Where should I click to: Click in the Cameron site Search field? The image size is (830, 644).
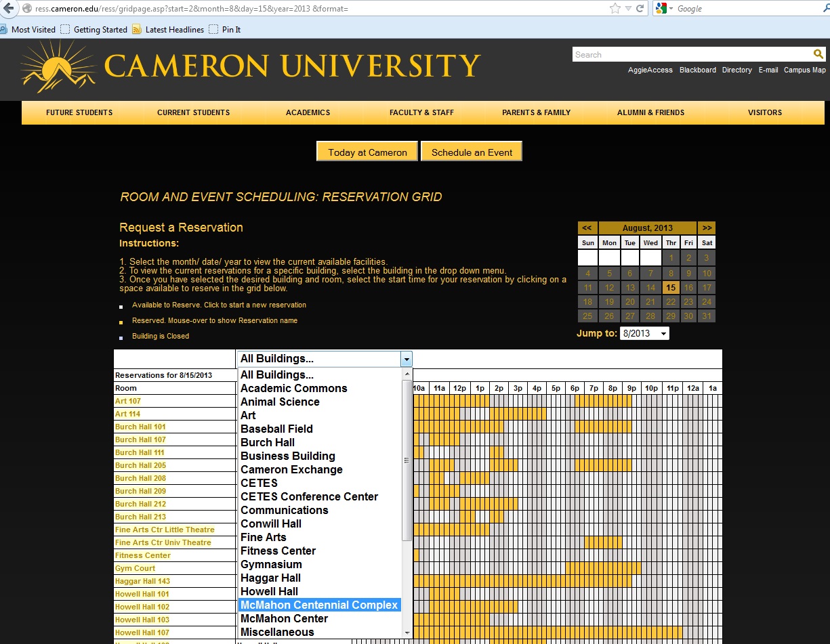pos(692,54)
